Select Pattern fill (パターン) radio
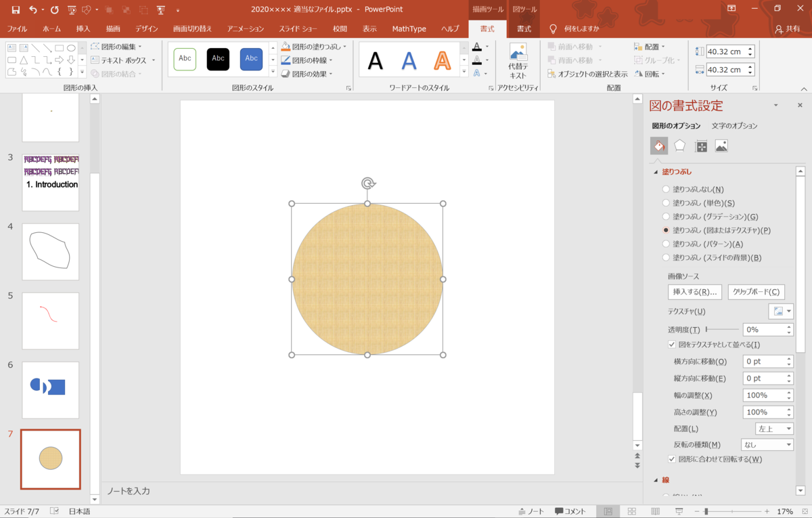 pos(667,244)
